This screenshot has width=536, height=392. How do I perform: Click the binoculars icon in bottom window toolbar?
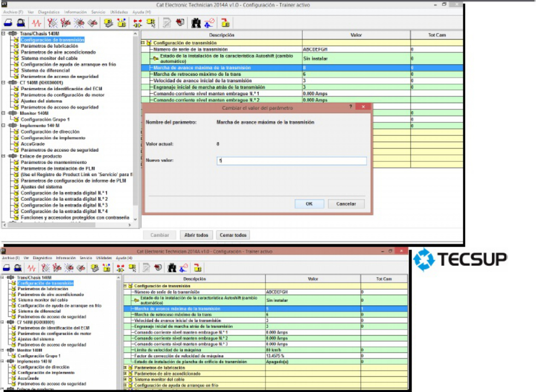tap(172, 268)
